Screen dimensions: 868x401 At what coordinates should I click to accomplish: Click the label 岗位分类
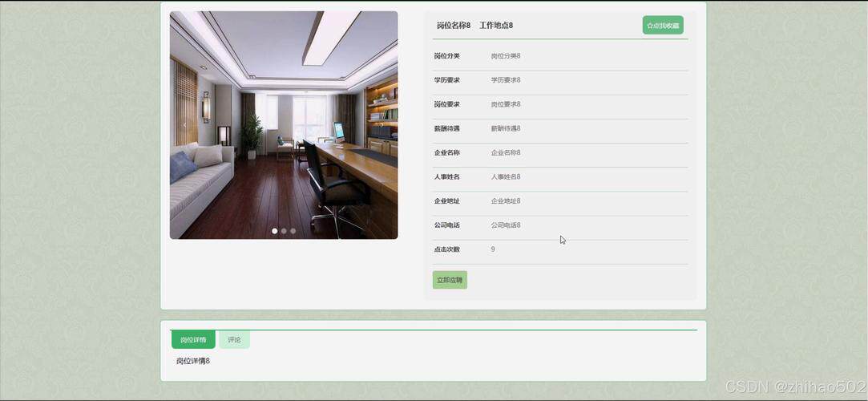(x=446, y=56)
